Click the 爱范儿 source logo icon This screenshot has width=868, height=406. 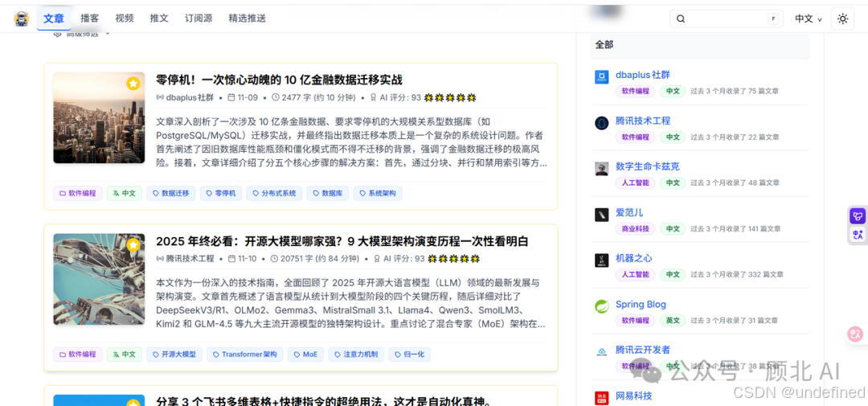(x=602, y=215)
